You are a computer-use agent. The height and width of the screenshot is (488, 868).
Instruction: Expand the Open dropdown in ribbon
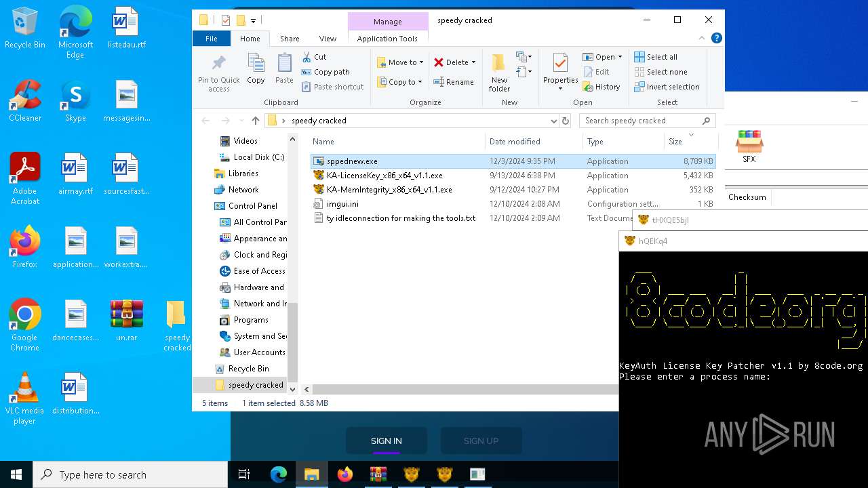pyautogui.click(x=619, y=57)
